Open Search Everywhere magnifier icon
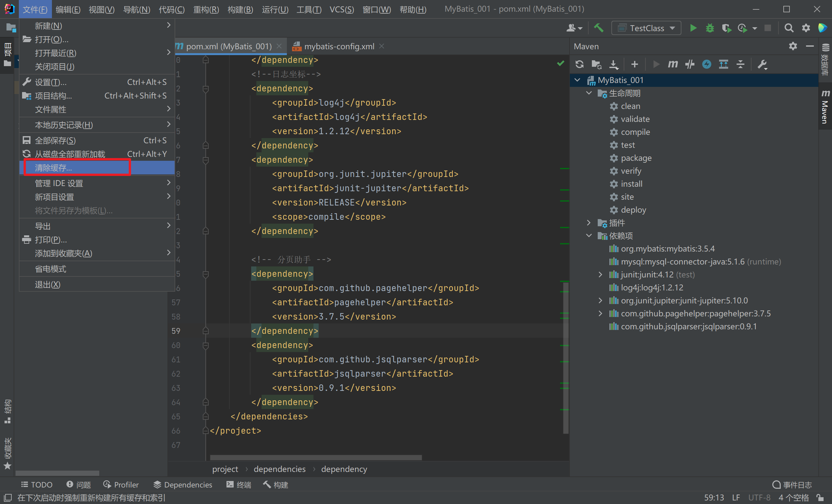This screenshot has width=832, height=504. (x=789, y=28)
